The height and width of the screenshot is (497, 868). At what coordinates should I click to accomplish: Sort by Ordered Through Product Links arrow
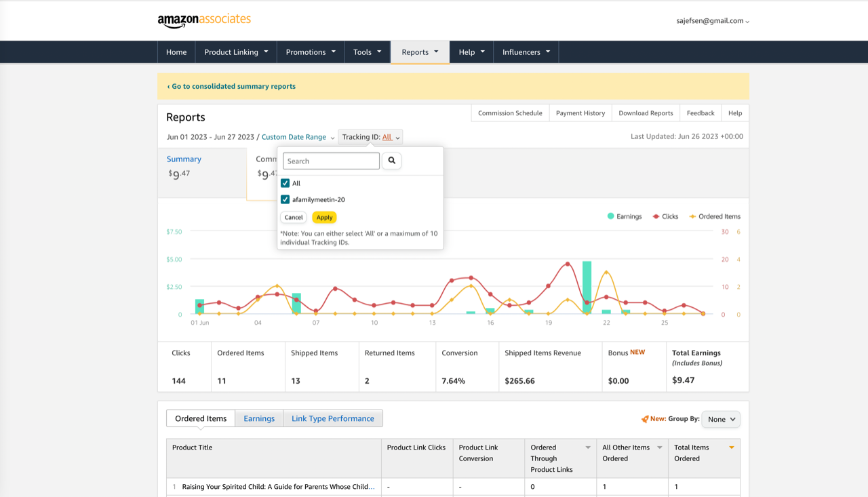[x=588, y=448]
